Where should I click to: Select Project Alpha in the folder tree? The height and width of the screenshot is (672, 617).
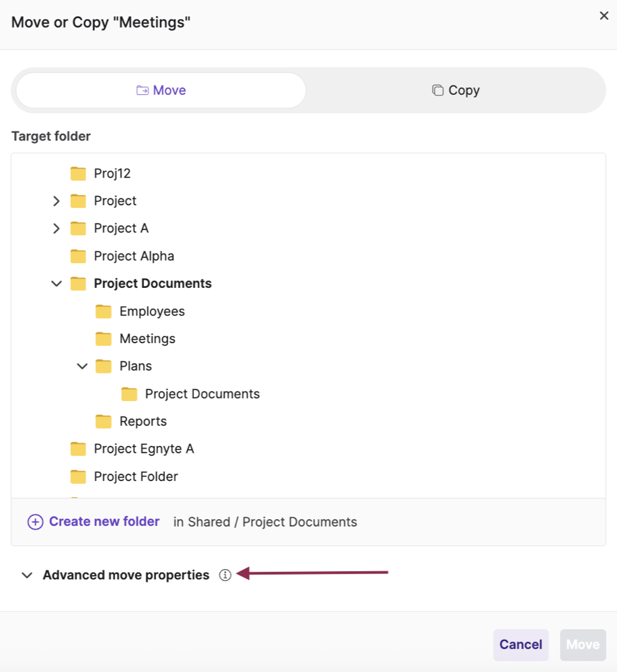[x=134, y=256]
